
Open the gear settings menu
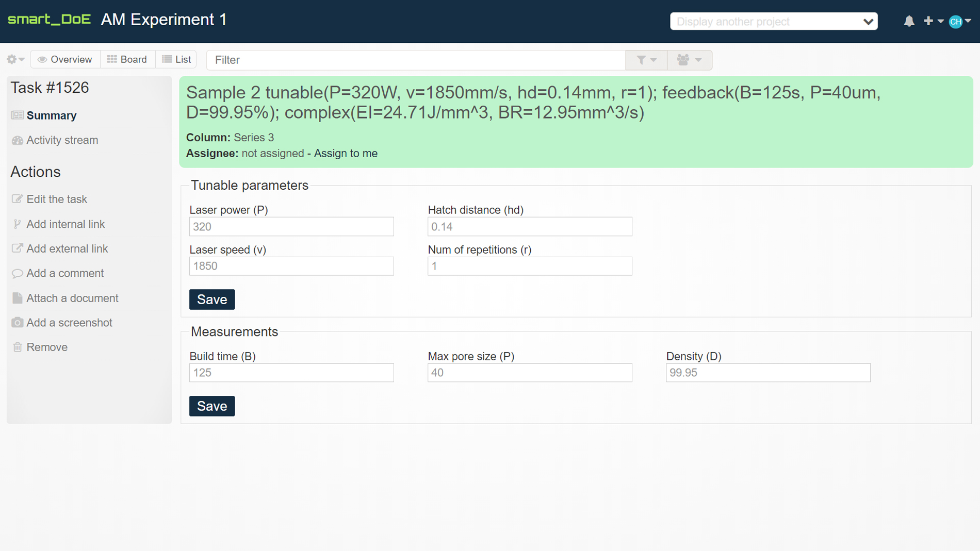click(15, 59)
